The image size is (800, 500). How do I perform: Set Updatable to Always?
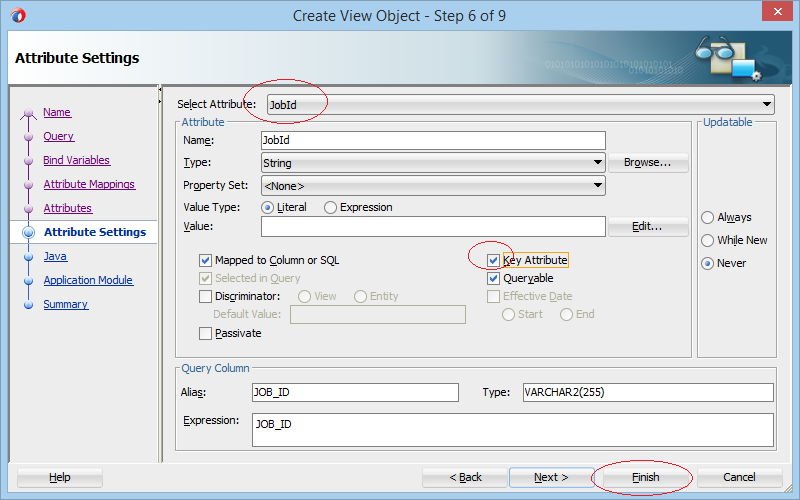point(707,218)
